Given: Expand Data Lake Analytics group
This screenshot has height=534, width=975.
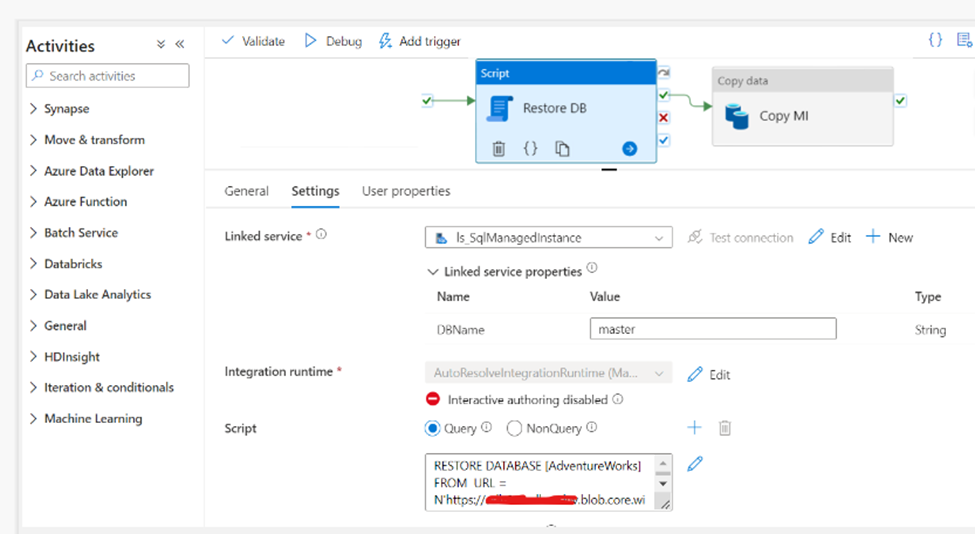Looking at the screenshot, I should point(33,294).
